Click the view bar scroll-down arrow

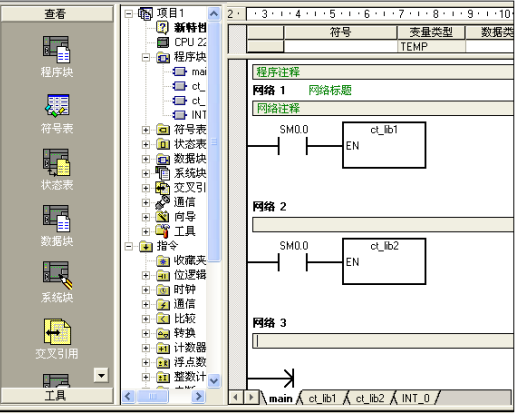(101, 375)
